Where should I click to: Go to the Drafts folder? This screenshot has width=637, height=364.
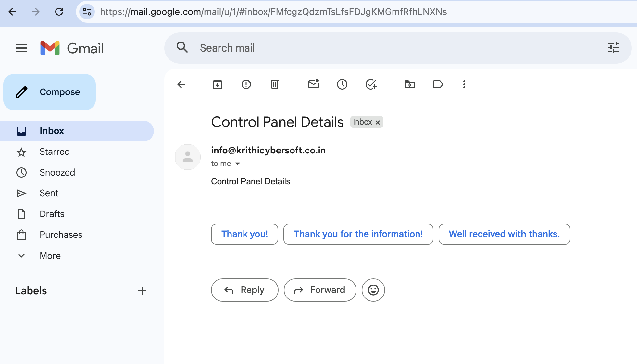(x=52, y=214)
